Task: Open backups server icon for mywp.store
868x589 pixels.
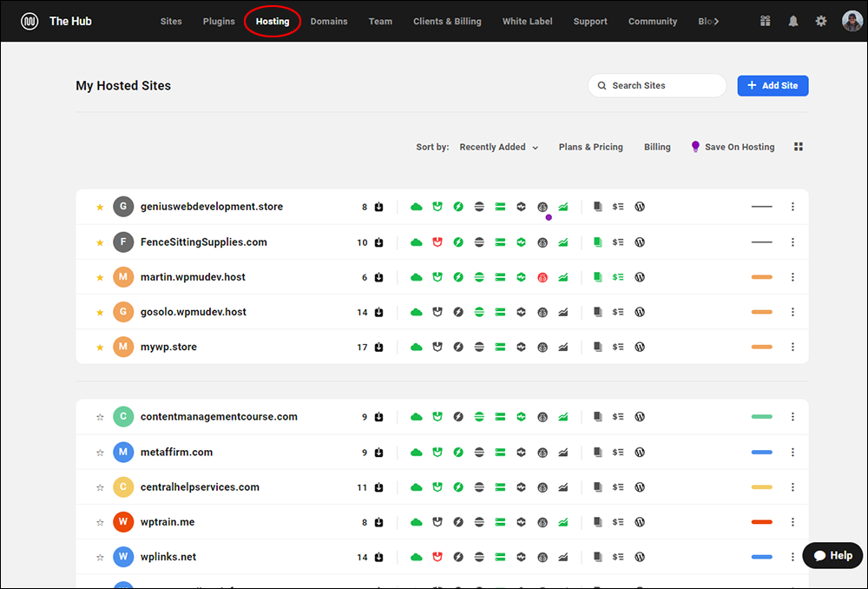Action: [x=501, y=347]
